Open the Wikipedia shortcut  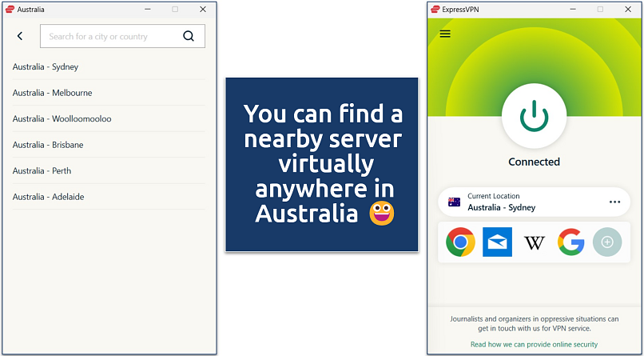(534, 242)
